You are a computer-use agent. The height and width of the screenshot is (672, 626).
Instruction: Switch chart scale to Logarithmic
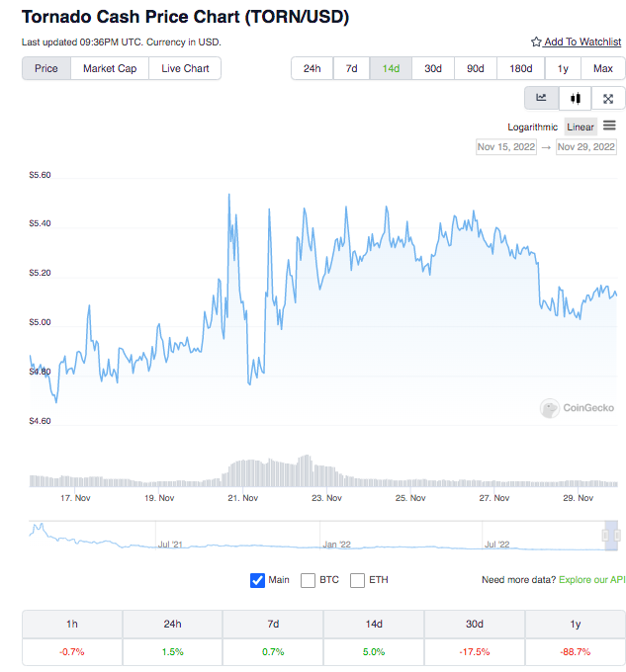532,126
